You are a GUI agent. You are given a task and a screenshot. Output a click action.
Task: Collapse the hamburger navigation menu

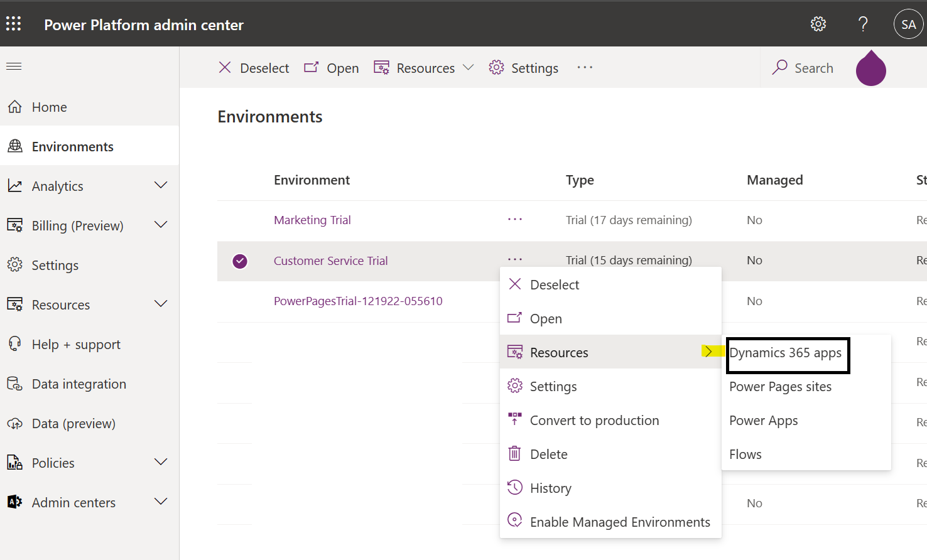coord(14,66)
